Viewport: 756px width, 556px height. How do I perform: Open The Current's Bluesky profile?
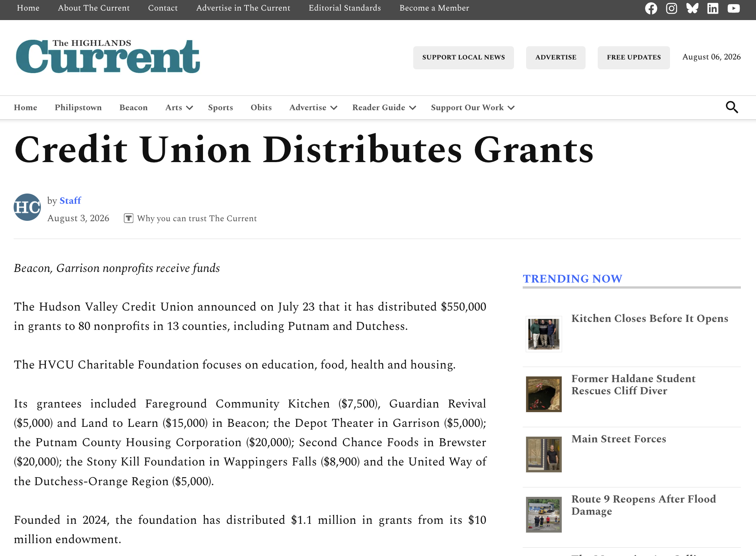point(692,8)
